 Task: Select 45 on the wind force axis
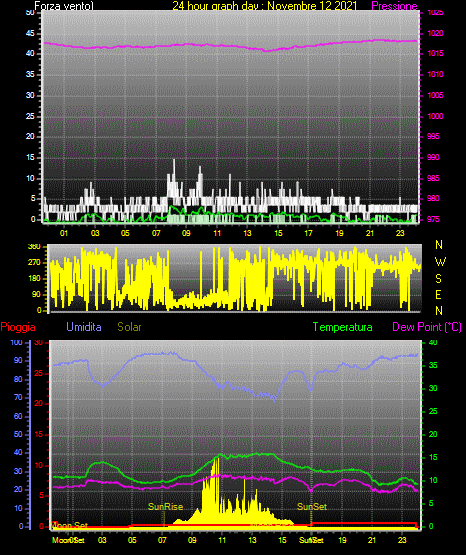coord(30,33)
